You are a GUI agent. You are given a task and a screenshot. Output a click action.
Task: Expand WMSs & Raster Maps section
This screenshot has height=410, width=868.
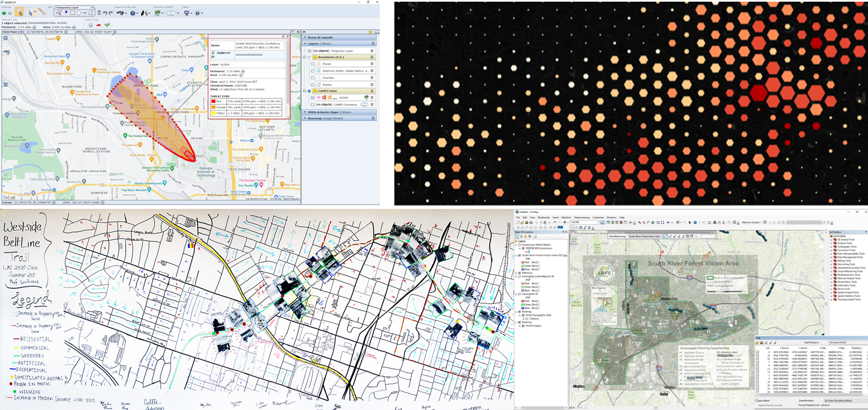point(305,112)
